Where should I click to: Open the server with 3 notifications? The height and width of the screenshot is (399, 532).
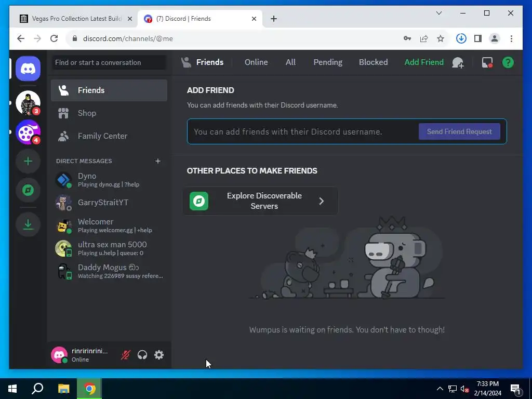tap(28, 103)
